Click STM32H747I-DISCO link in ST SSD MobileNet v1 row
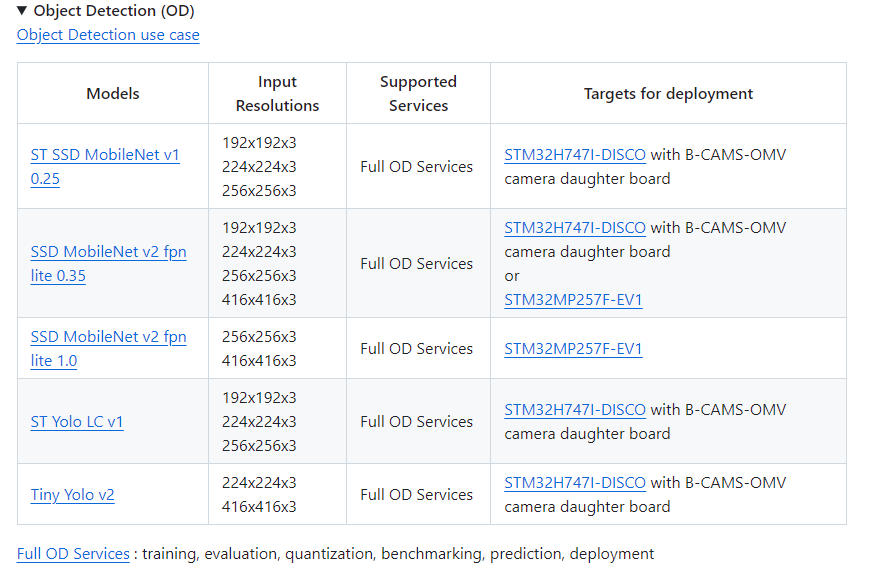 (575, 155)
